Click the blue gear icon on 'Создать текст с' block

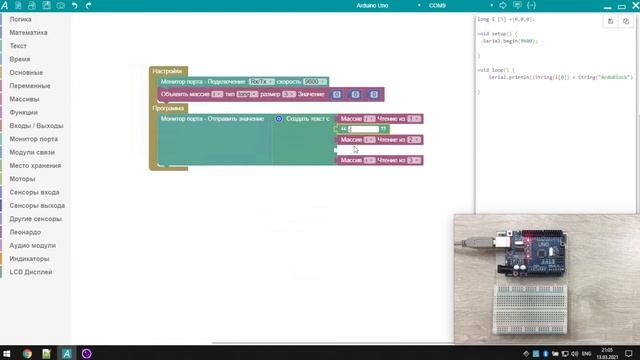coord(279,119)
